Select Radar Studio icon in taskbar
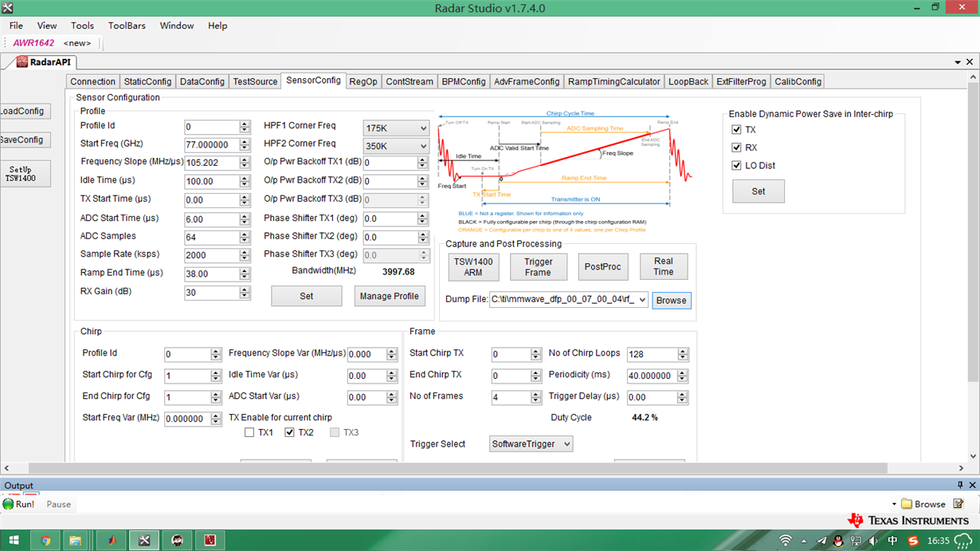 pyautogui.click(x=144, y=541)
